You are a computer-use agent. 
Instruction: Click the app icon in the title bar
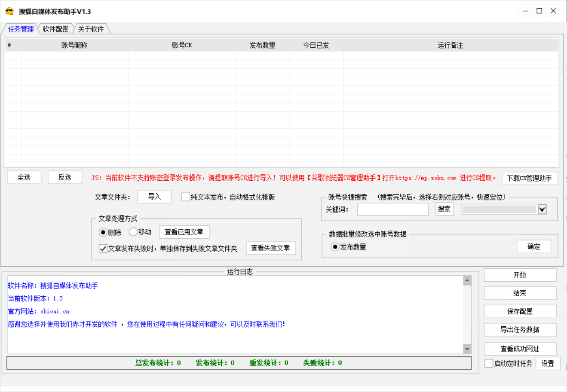[x=9, y=11]
